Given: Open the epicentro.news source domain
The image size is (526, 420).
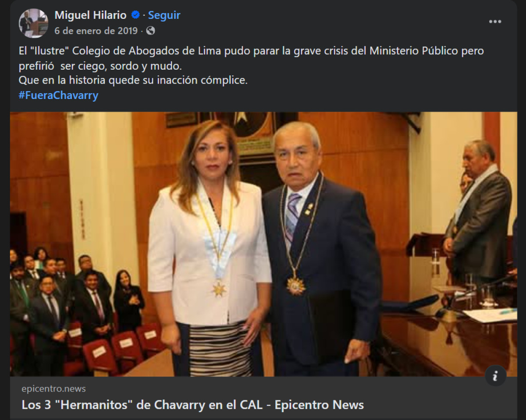Looking at the screenshot, I should pyautogui.click(x=53, y=388).
